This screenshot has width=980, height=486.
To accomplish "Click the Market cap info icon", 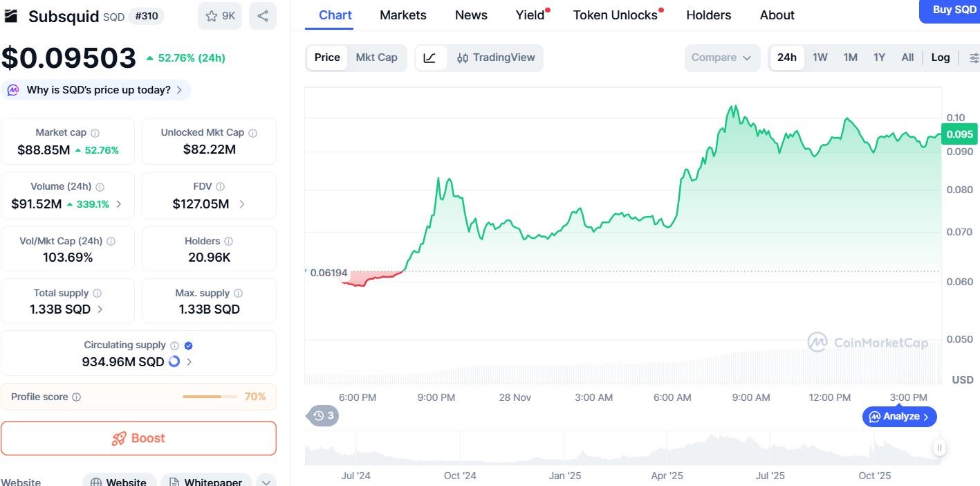I will [x=95, y=133].
